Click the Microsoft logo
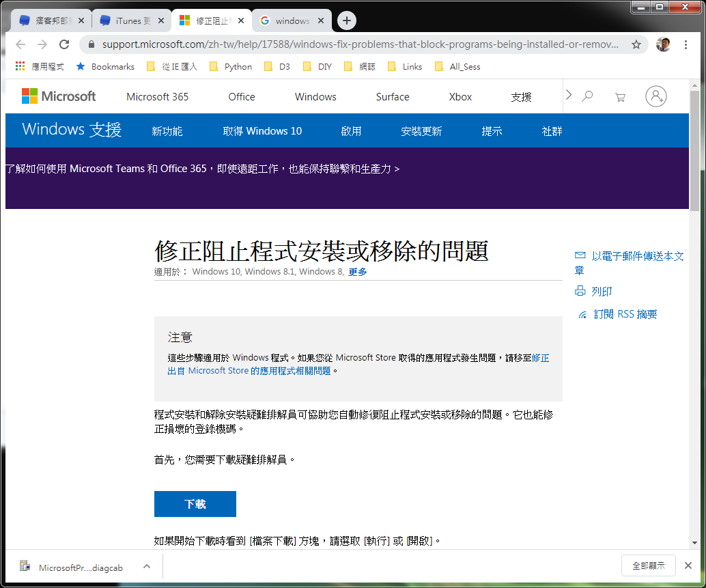Viewport: 706px width, 588px height. (x=59, y=96)
